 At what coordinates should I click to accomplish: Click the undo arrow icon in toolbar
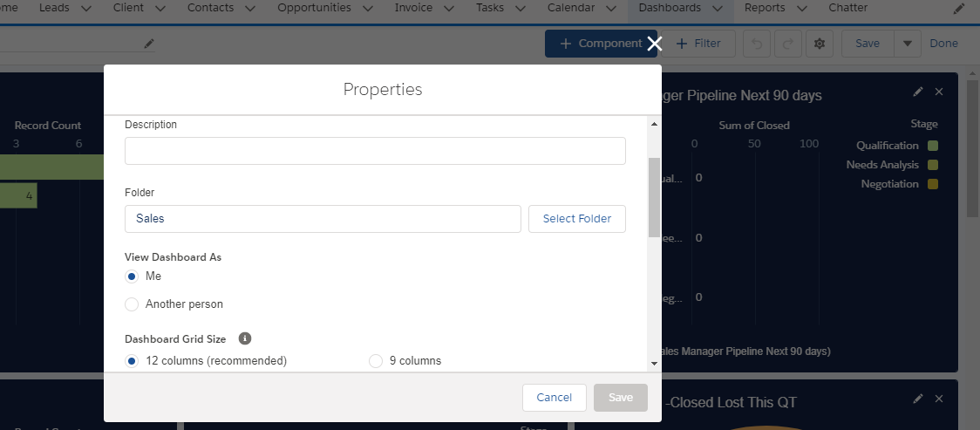coord(757,44)
